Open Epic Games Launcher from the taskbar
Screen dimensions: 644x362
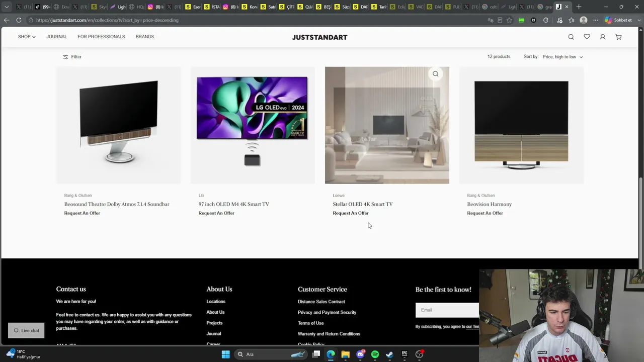coord(405,354)
